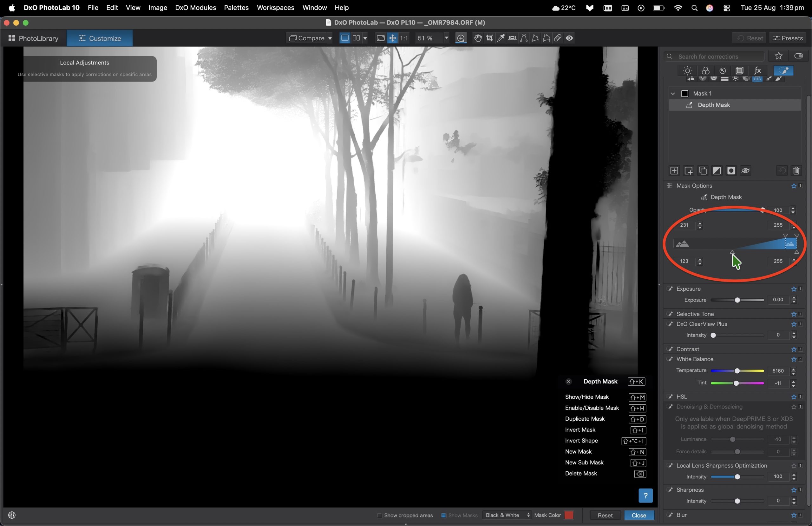
Task: Duplicate the selected mask
Action: click(703, 171)
